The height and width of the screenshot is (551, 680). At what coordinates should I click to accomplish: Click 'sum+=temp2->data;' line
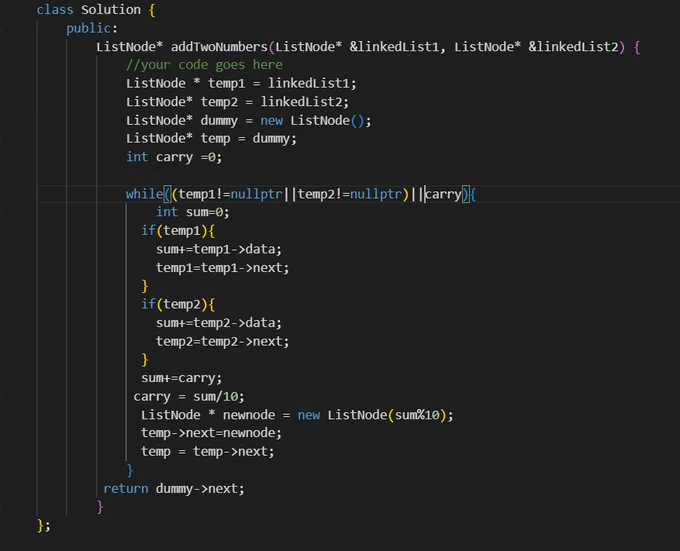219,323
